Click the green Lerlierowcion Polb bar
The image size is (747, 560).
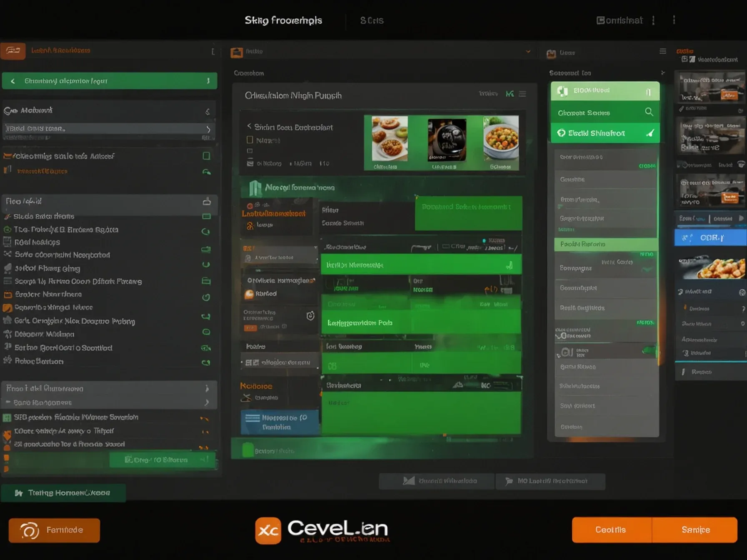tap(421, 323)
